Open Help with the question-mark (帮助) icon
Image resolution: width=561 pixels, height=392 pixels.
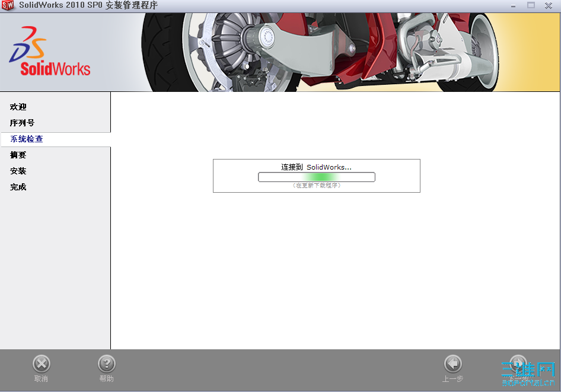pos(107,364)
